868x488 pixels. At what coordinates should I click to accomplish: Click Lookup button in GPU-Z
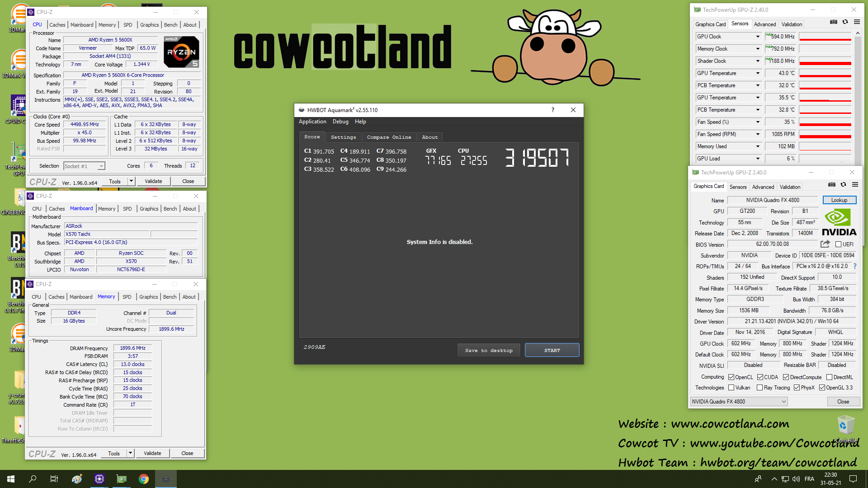(x=839, y=200)
